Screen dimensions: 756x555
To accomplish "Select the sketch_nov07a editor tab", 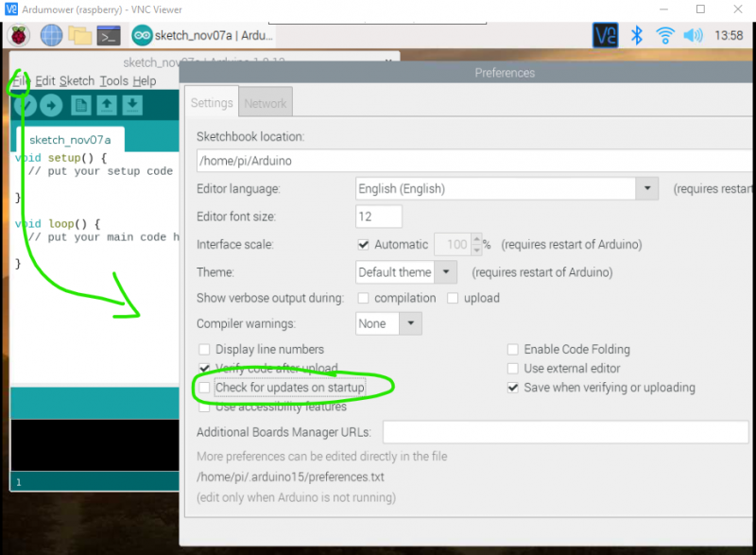I will pos(70,140).
